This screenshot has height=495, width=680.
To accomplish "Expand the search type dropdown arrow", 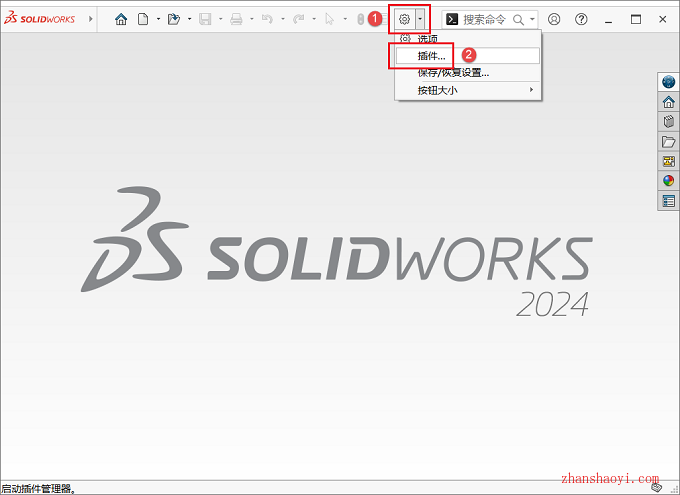I will coord(533,19).
